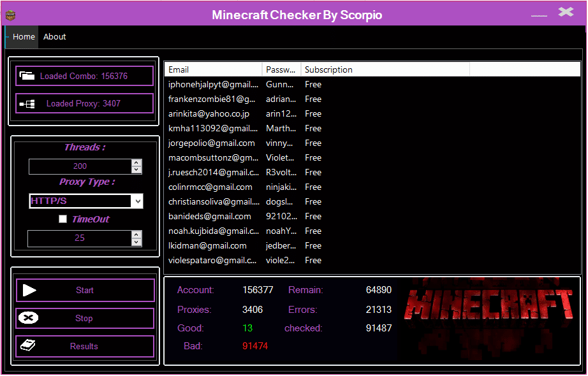
Task: Click the Minecraft block icon in title bar
Action: [x=10, y=15]
